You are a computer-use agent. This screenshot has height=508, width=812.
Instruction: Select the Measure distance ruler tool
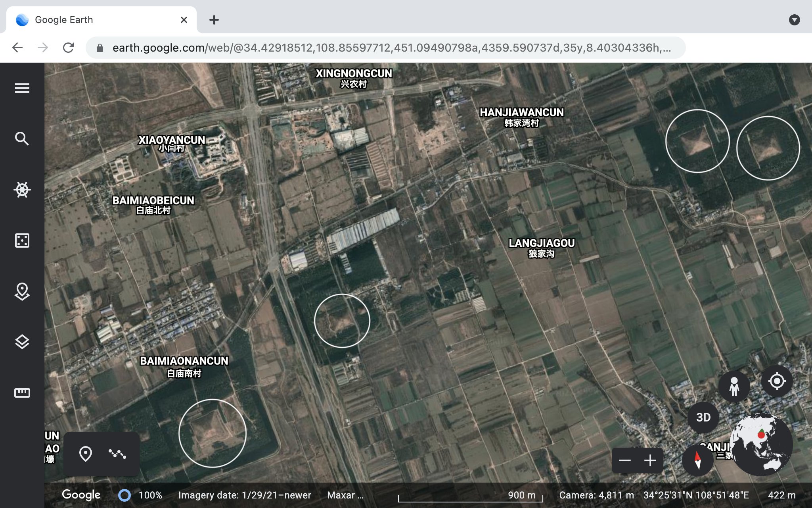(22, 393)
